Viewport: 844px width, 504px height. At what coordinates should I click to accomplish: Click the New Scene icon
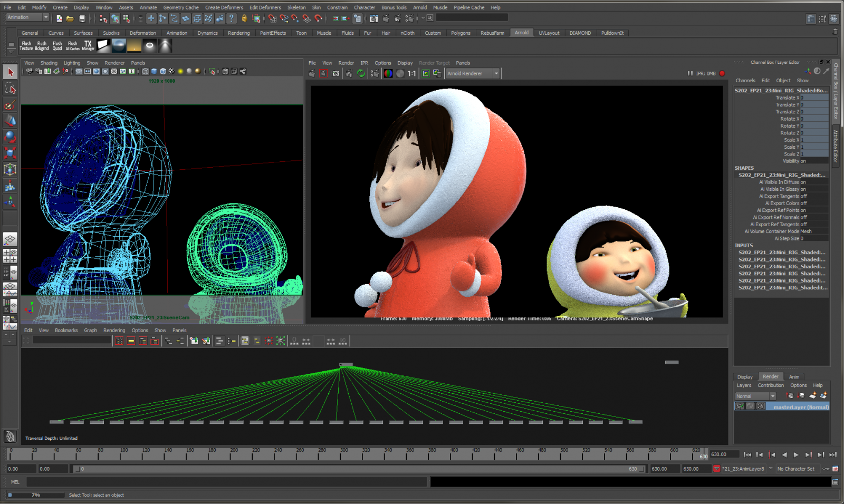click(59, 18)
